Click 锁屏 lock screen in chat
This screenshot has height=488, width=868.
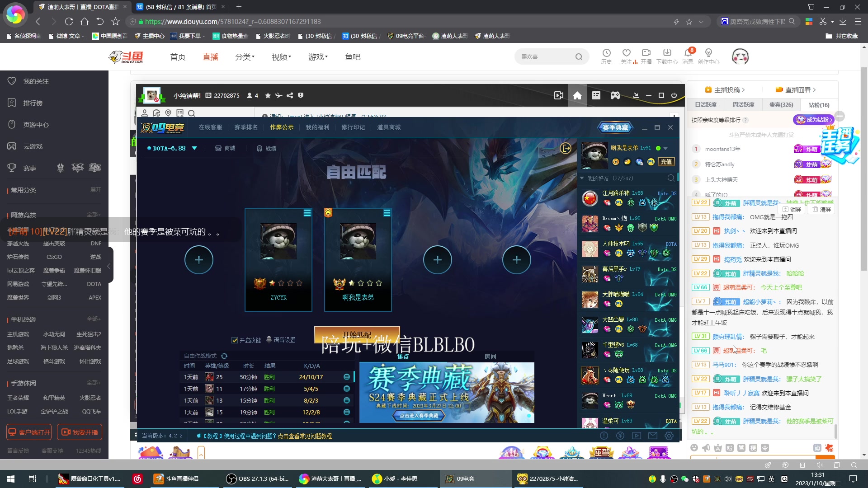click(x=792, y=209)
